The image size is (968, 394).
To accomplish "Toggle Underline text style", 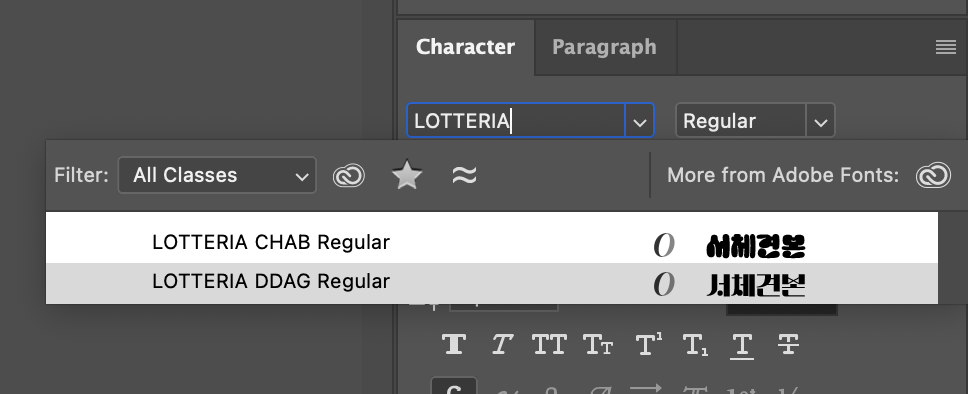I will click(741, 345).
